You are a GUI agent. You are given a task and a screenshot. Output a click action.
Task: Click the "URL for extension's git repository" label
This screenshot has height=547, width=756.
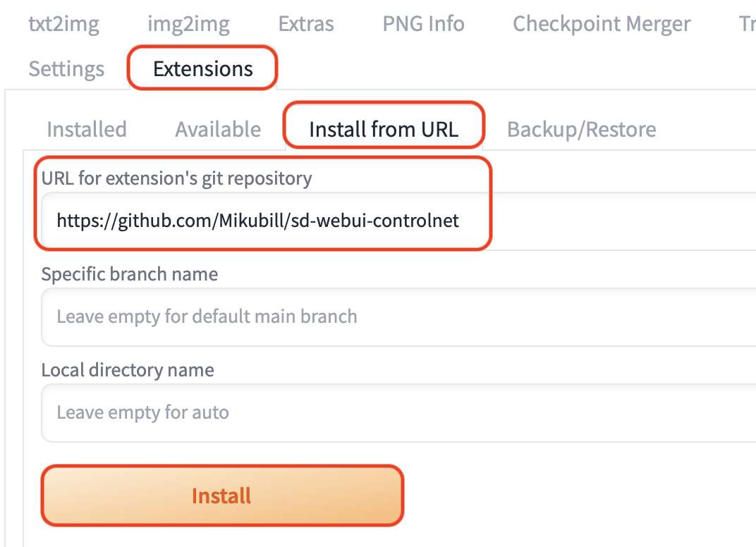176,178
